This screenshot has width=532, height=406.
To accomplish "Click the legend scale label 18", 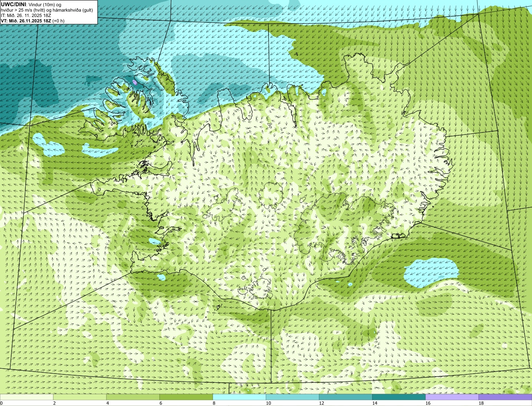I will [x=481, y=403].
